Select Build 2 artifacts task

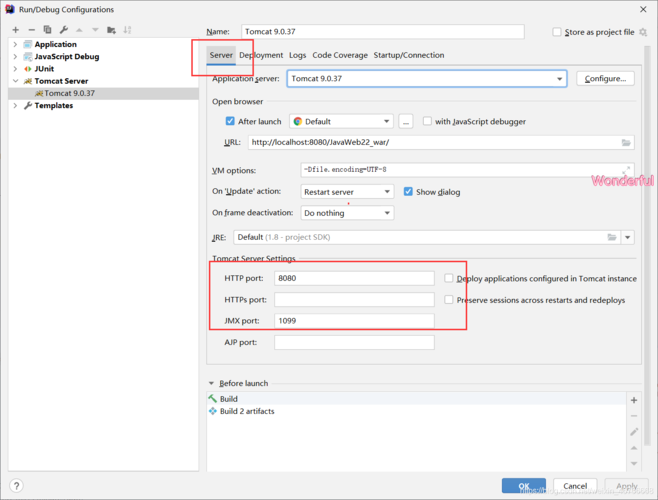(416, 411)
